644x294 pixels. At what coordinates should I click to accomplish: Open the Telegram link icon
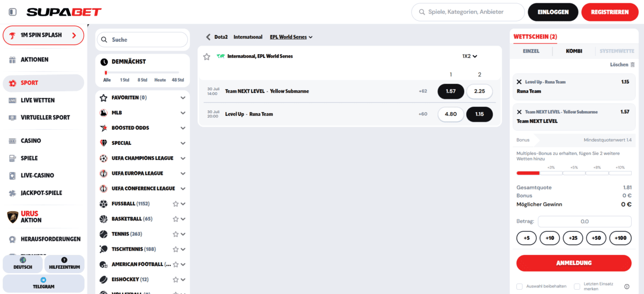pos(43,280)
